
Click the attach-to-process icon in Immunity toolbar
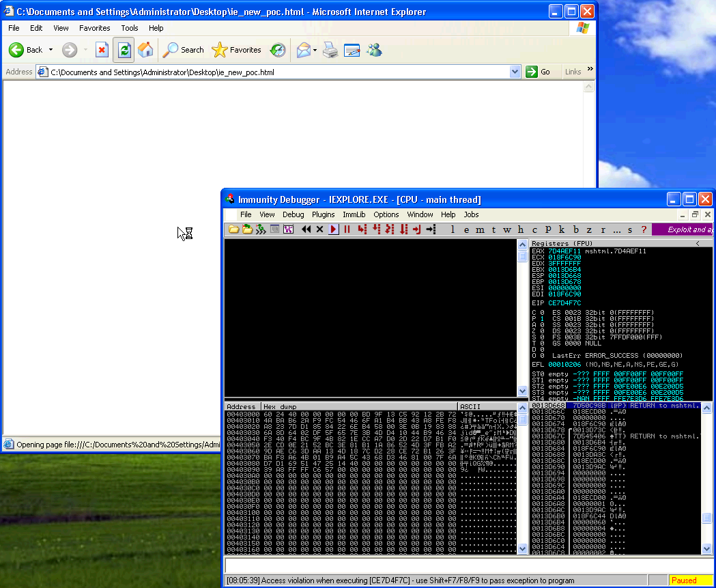click(x=261, y=229)
